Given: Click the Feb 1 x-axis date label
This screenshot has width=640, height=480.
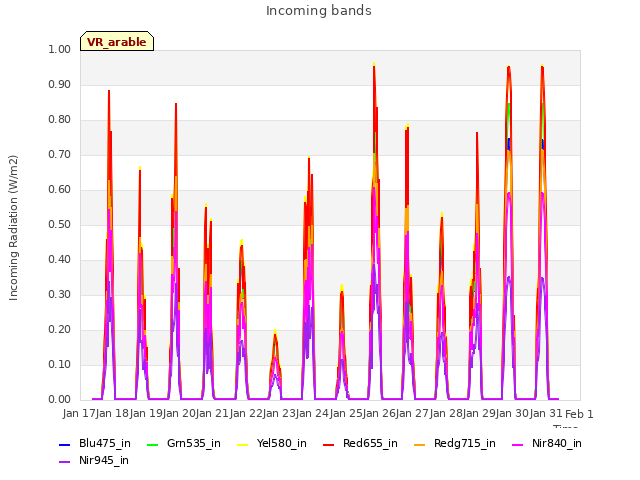Looking at the screenshot, I should 579,414.
